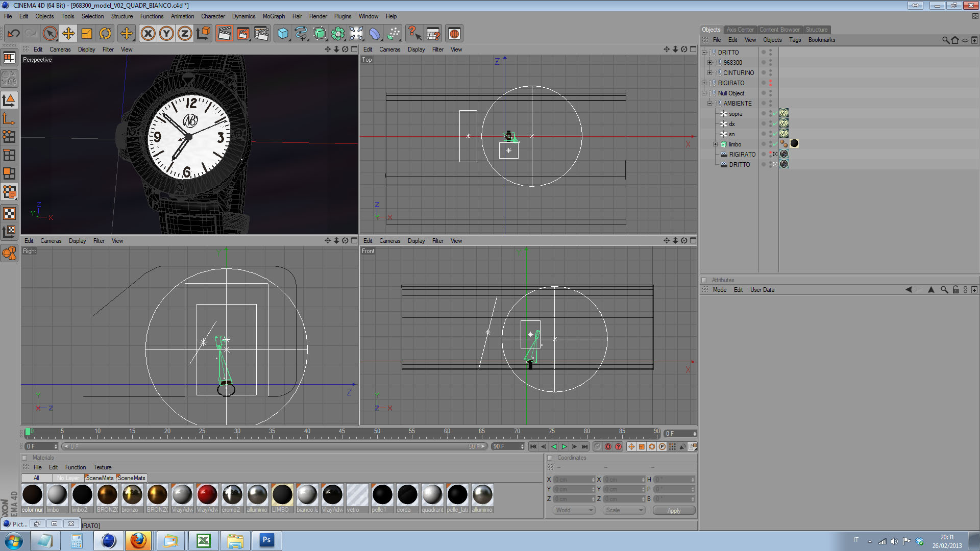Switch to the Content Browser tab
Screen dimensions: 980x551
[779, 30]
